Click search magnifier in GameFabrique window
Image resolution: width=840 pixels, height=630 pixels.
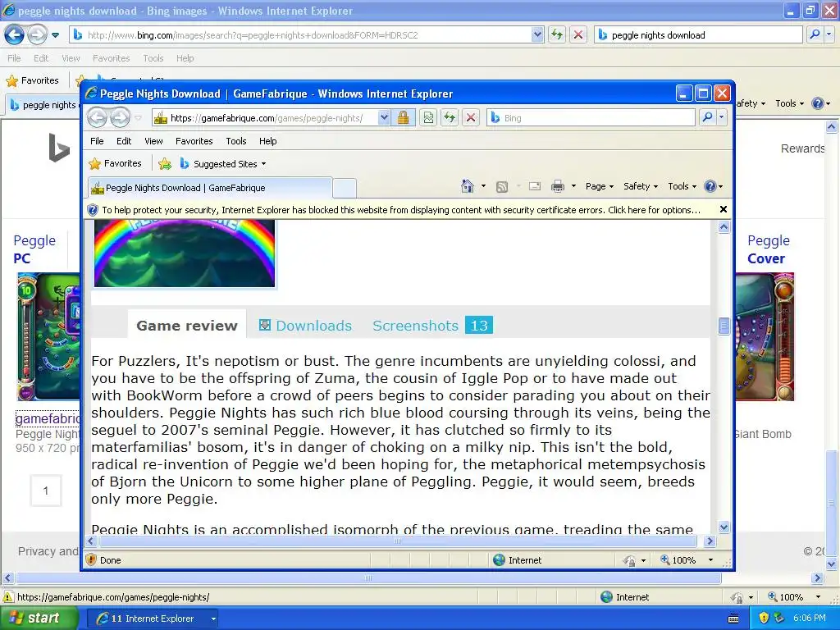pyautogui.click(x=708, y=117)
